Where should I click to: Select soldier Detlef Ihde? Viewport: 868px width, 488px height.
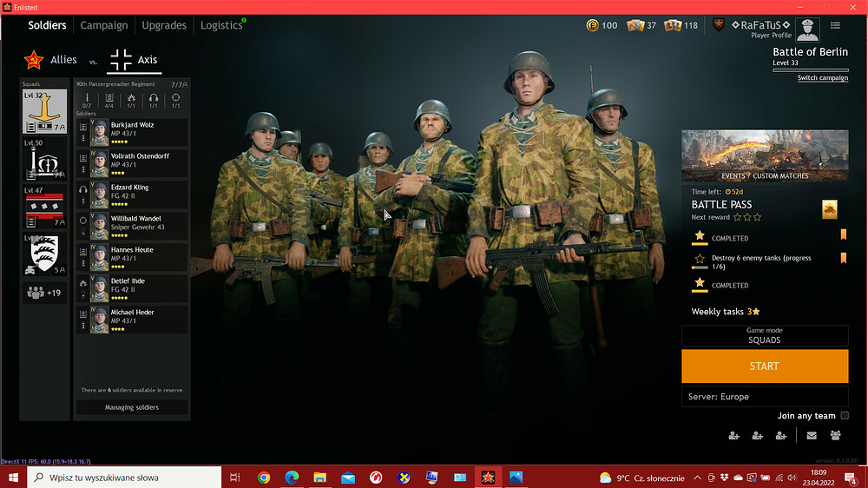pos(132,288)
